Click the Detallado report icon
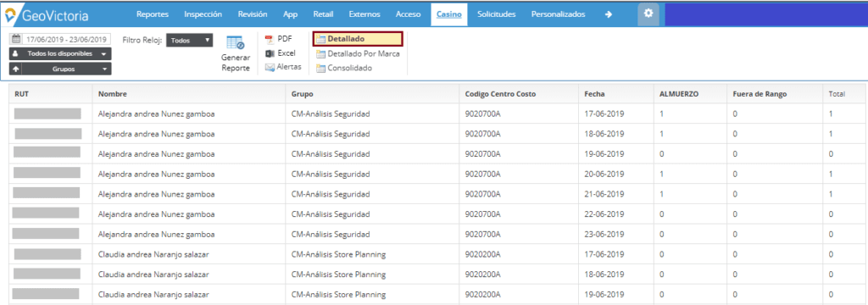868x305 pixels. pyautogui.click(x=321, y=39)
